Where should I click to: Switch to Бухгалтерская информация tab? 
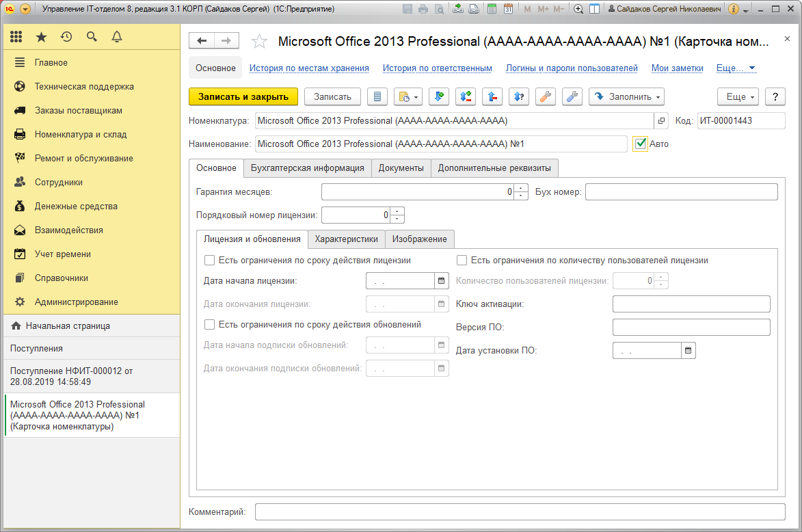point(308,168)
